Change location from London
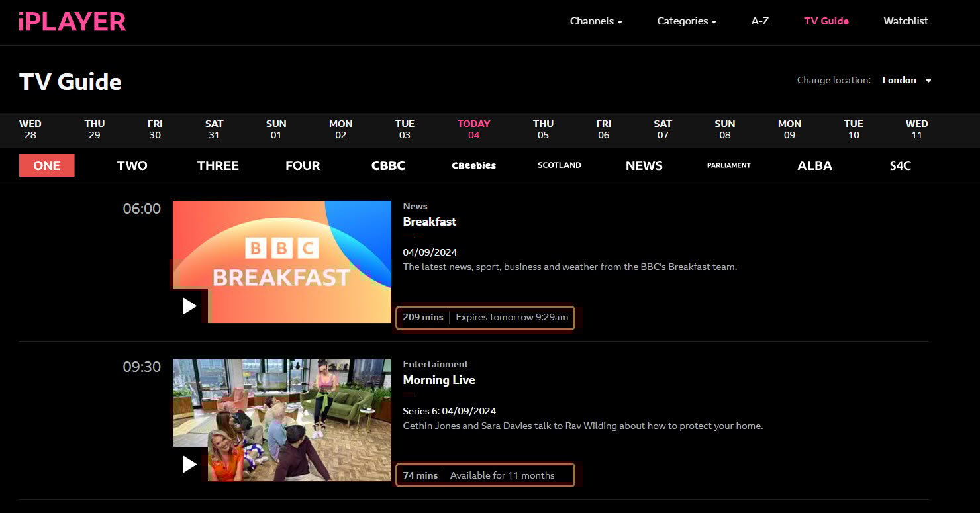The image size is (980, 513). click(906, 80)
